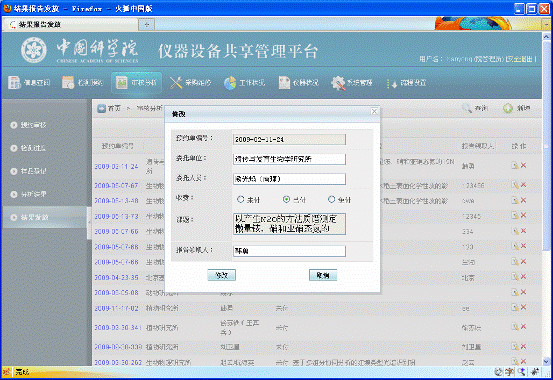
Task: Open the calendar-icon 检测预约 module
Action: point(68,83)
